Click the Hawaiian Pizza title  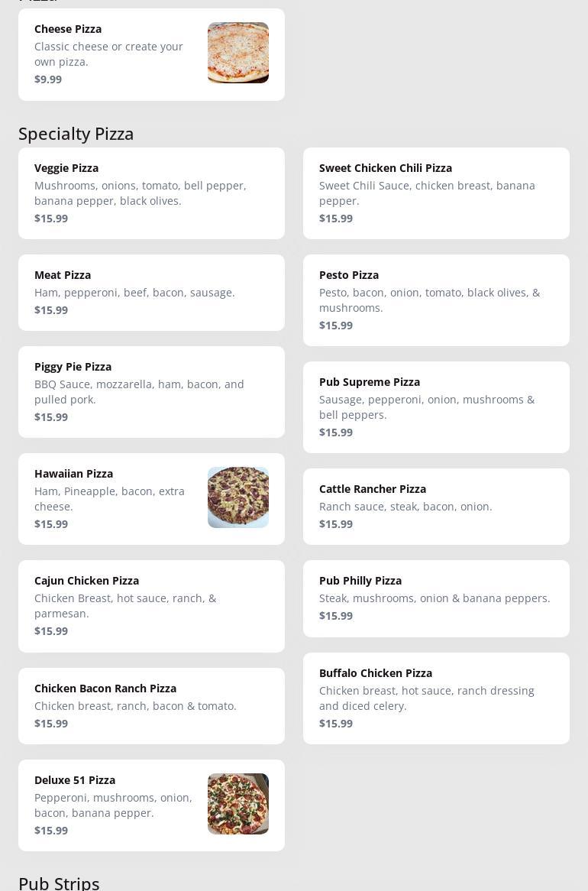click(73, 474)
